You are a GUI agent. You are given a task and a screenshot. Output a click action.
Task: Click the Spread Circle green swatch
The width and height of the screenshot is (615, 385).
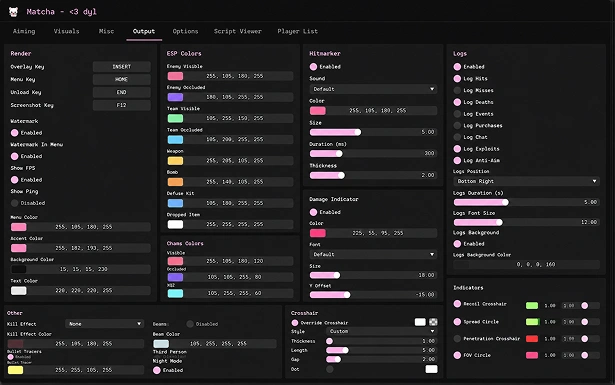pos(532,322)
